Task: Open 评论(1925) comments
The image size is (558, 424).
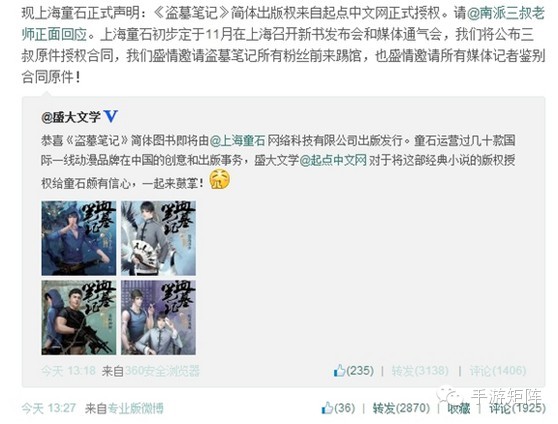Action: coord(517,408)
